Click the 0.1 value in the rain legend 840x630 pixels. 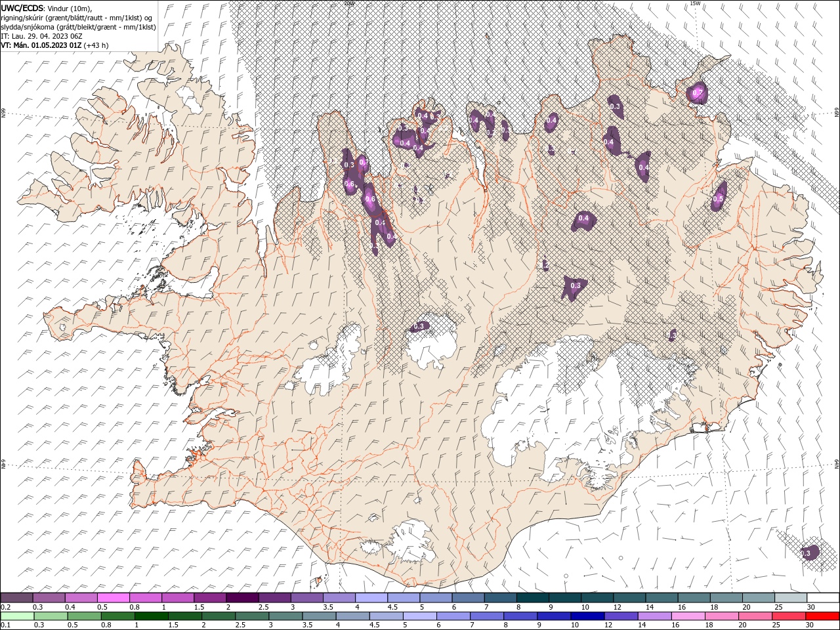coord(5,625)
